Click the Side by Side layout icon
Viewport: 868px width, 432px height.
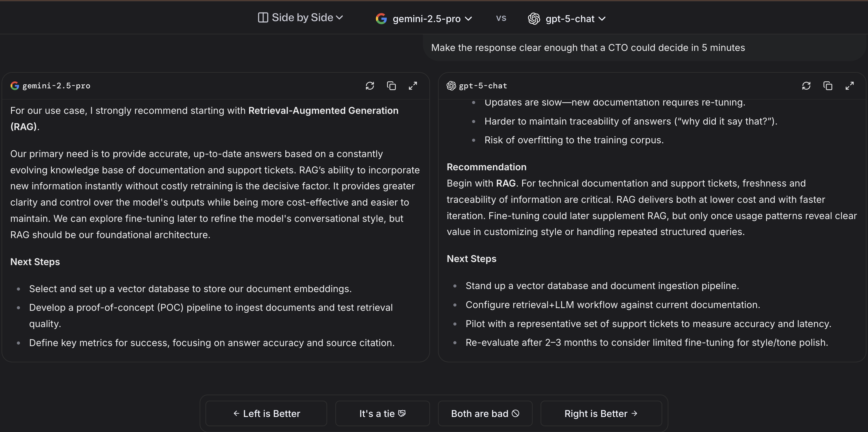click(263, 17)
